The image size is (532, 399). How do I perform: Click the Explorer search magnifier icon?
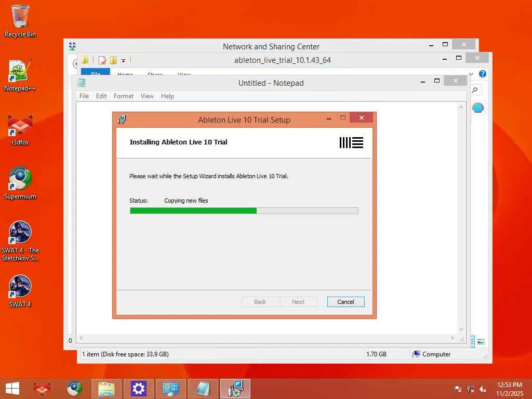pos(475,90)
